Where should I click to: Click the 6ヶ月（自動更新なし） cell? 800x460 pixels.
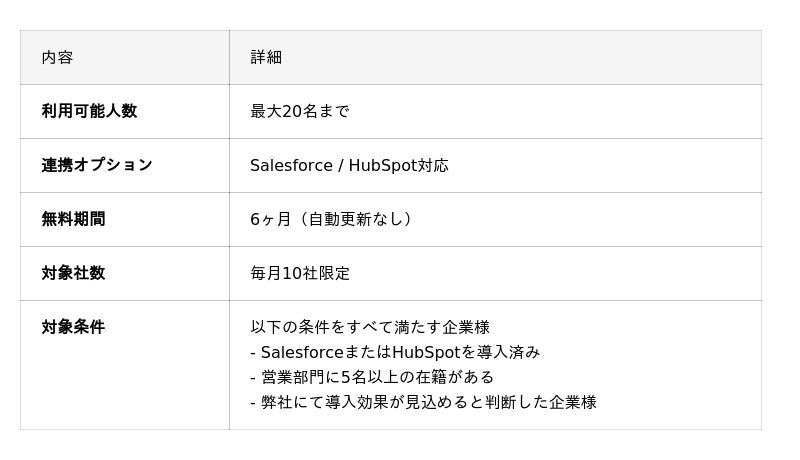[x=331, y=220]
